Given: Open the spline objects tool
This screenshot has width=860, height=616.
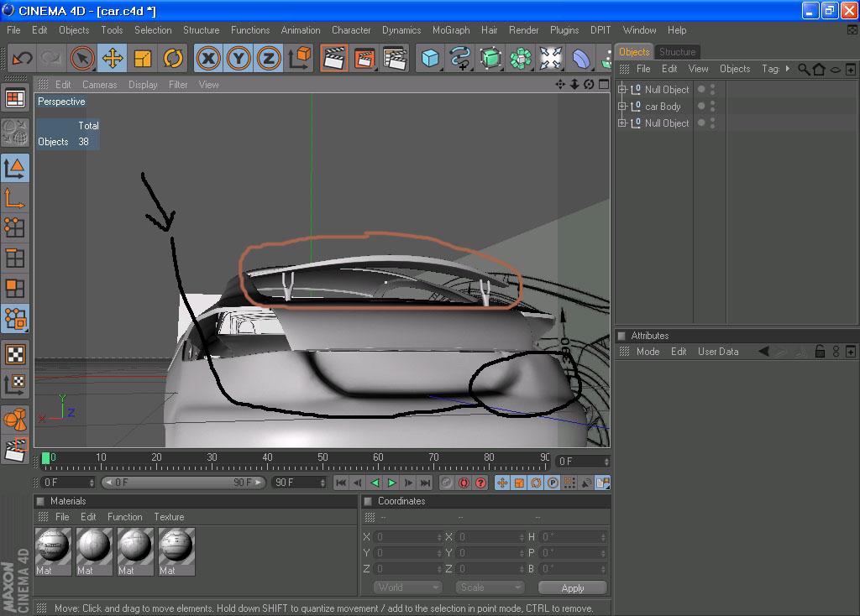Looking at the screenshot, I should pyautogui.click(x=460, y=58).
